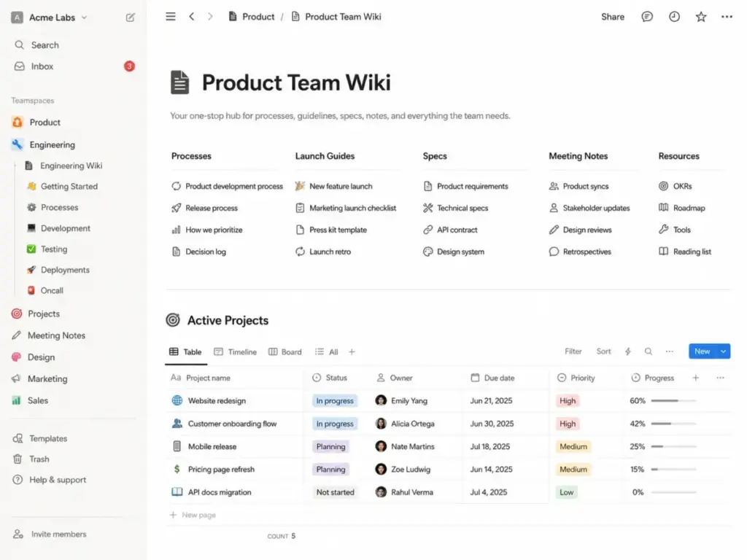Click New page row below table
Viewport: 747px width, 560px height.
coord(193,515)
